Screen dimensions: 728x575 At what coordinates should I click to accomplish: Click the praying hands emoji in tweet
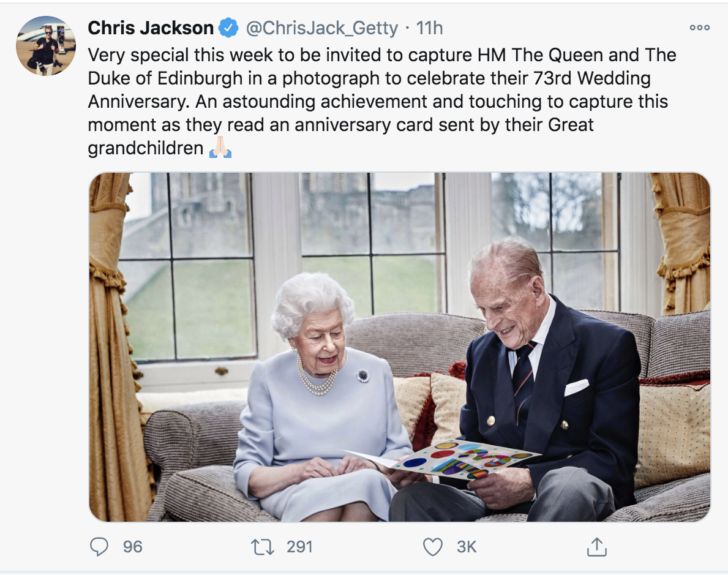(220, 148)
